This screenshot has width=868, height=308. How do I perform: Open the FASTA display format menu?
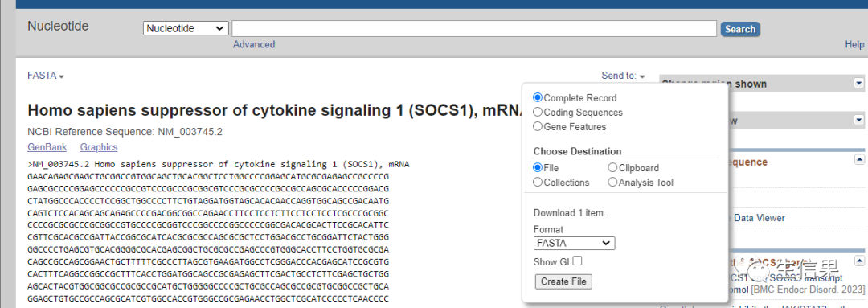click(x=45, y=76)
